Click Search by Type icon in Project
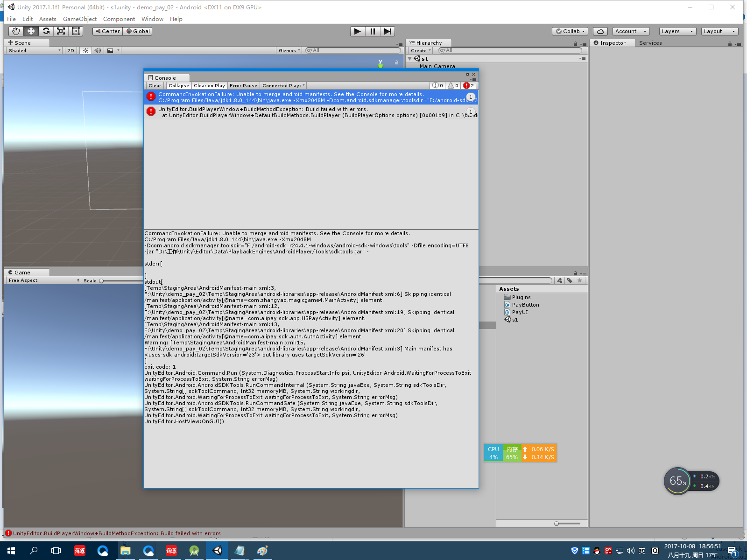747x560 pixels. point(559,280)
